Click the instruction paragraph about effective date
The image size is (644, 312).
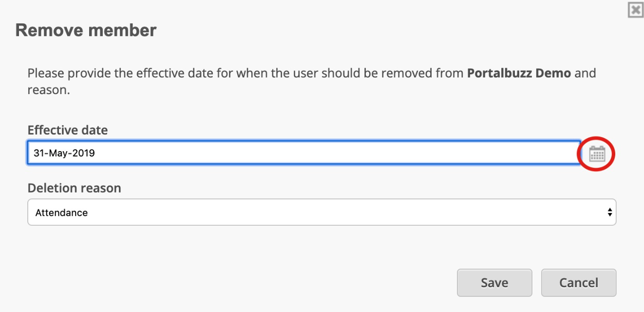[312, 82]
